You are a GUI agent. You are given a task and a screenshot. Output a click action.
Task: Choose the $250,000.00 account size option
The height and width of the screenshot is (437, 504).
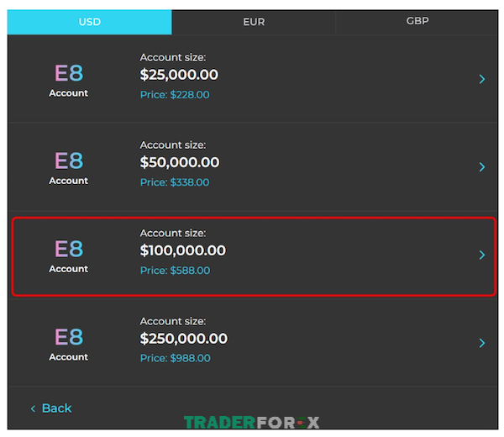pyautogui.click(x=184, y=339)
